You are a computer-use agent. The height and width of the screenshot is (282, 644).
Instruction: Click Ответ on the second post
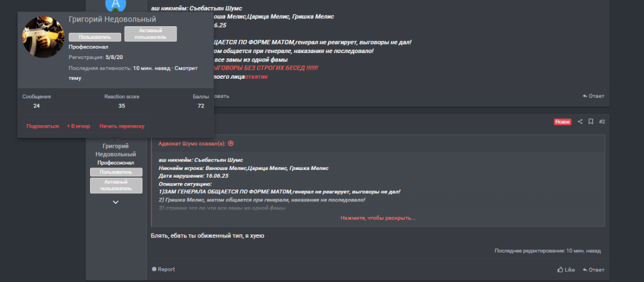pyautogui.click(x=593, y=269)
